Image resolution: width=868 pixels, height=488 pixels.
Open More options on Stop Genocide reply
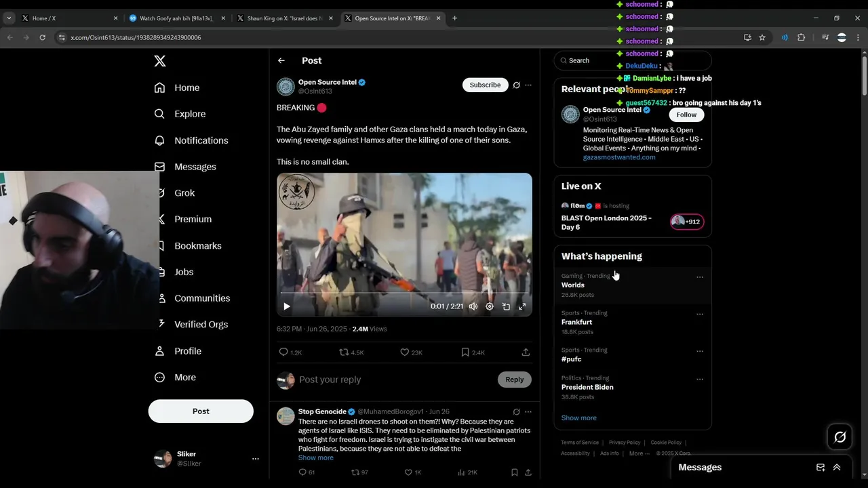pyautogui.click(x=528, y=411)
